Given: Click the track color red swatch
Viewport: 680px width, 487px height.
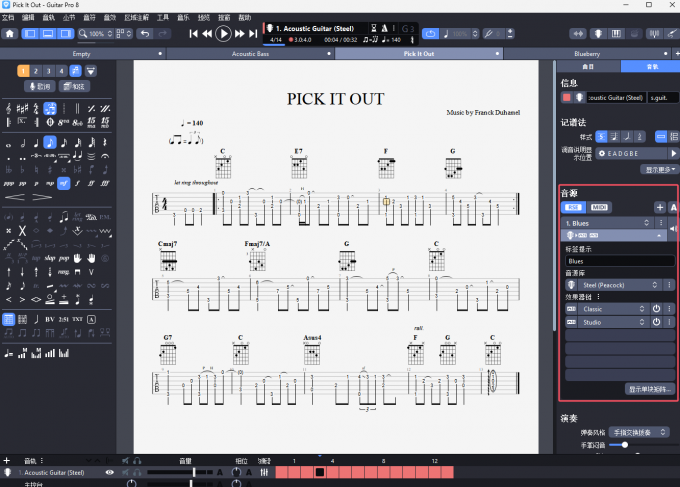Looking at the screenshot, I should pyautogui.click(x=566, y=98).
